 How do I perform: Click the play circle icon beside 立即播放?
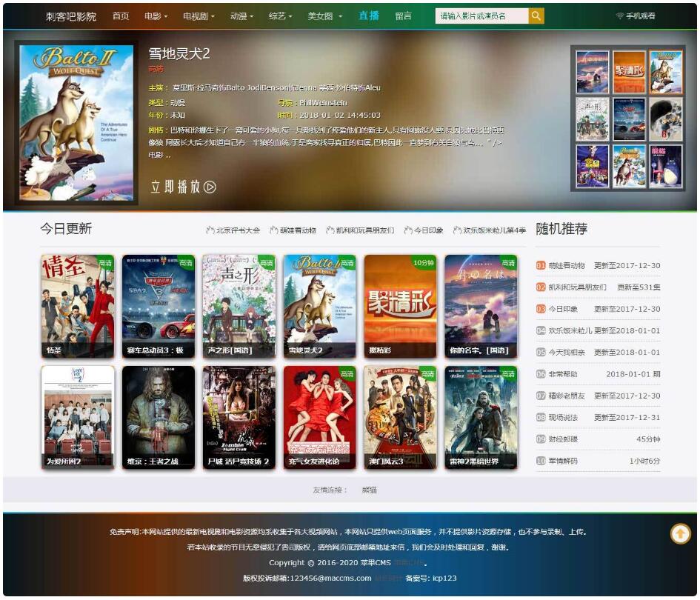click(210, 188)
